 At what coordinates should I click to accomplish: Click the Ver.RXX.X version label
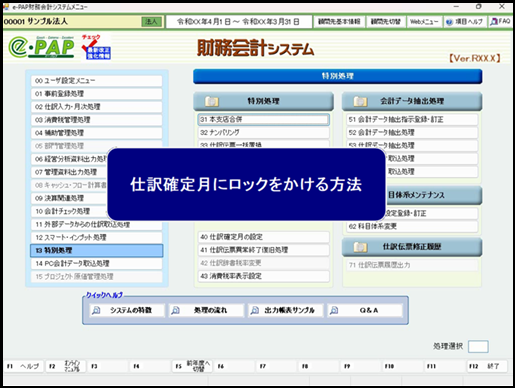coord(475,58)
